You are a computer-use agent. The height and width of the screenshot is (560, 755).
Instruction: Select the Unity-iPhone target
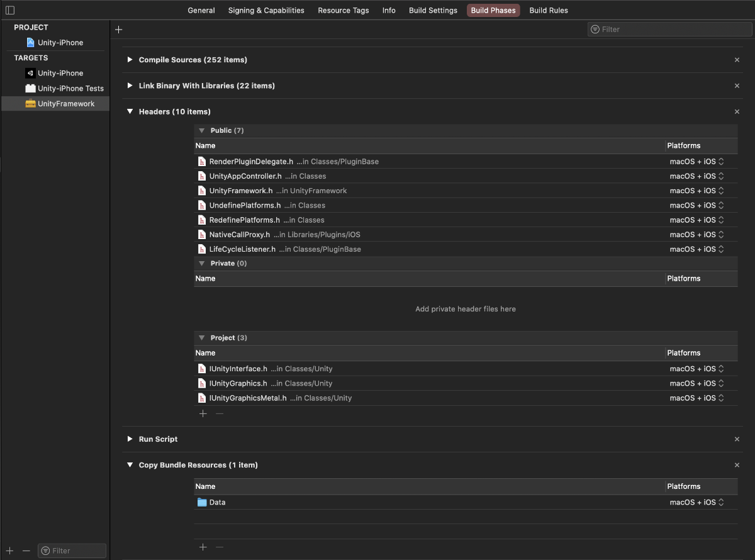[x=55, y=73]
